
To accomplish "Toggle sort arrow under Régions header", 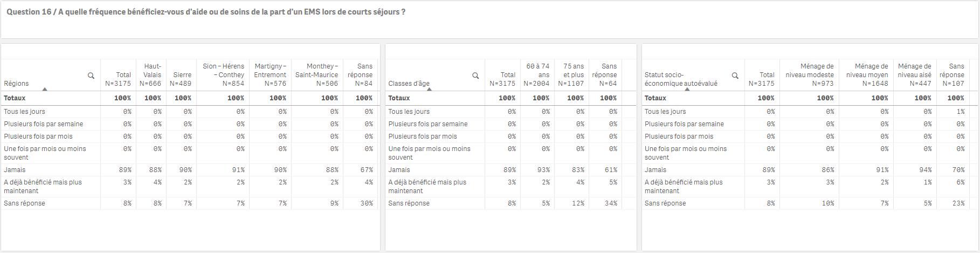I will pos(45,89).
